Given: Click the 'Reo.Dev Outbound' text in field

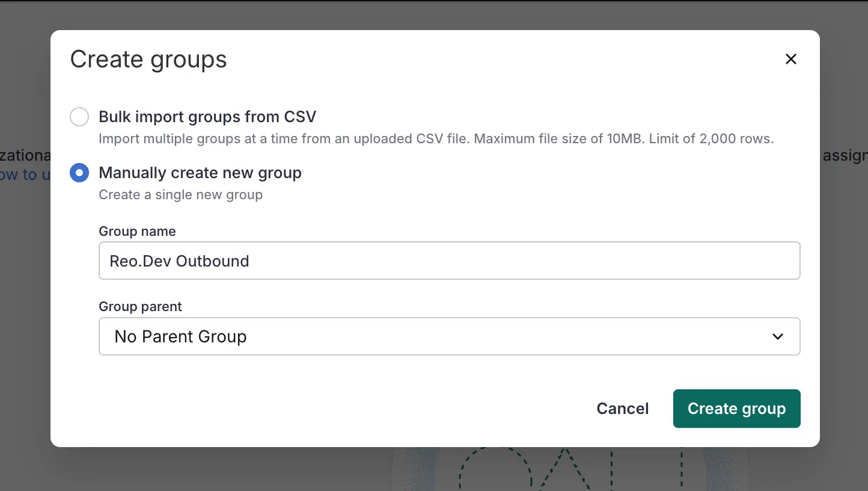Looking at the screenshot, I should 179,261.
